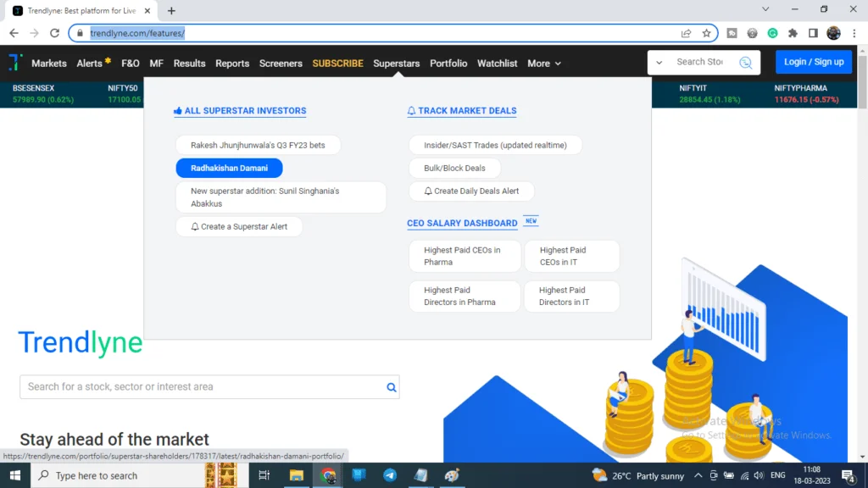The image size is (868, 488).
Task: Open the Radhakishan Damani portfolio link
Action: pyautogui.click(x=229, y=168)
